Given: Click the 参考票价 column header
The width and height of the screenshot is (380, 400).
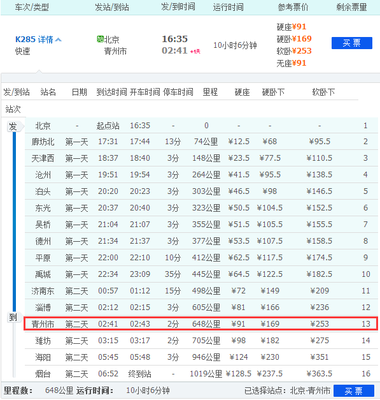Looking at the screenshot, I should [293, 7].
